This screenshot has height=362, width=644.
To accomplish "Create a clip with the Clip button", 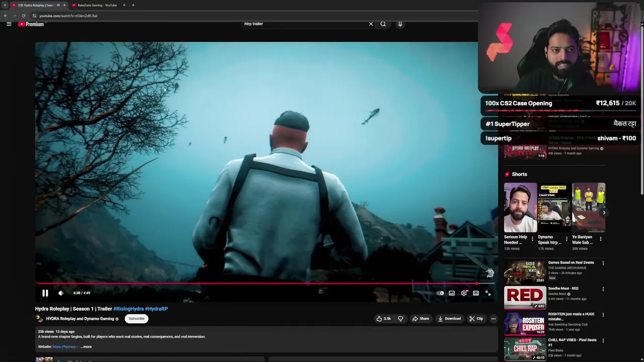I will 476,318.
